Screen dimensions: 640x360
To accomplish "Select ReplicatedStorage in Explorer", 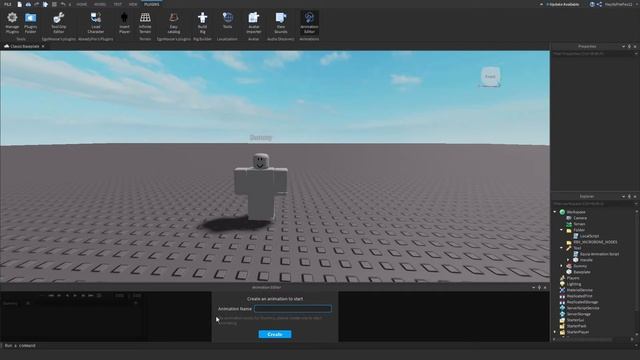I will tap(582, 302).
